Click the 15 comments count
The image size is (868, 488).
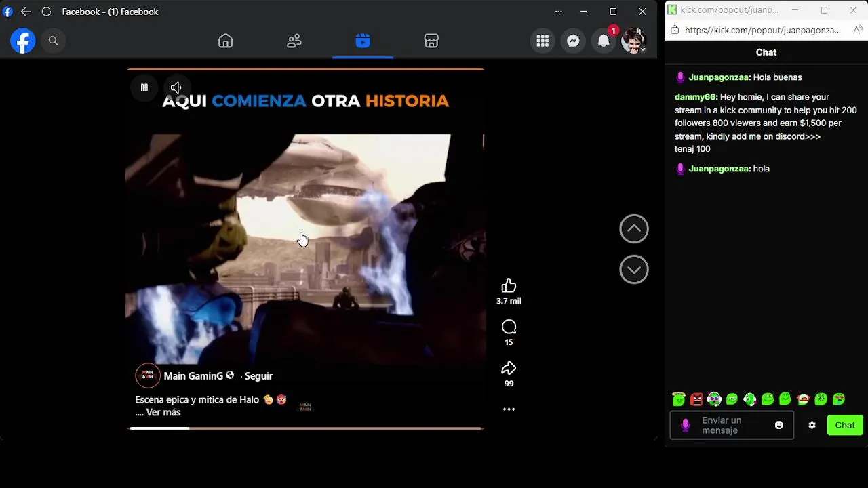(x=509, y=342)
